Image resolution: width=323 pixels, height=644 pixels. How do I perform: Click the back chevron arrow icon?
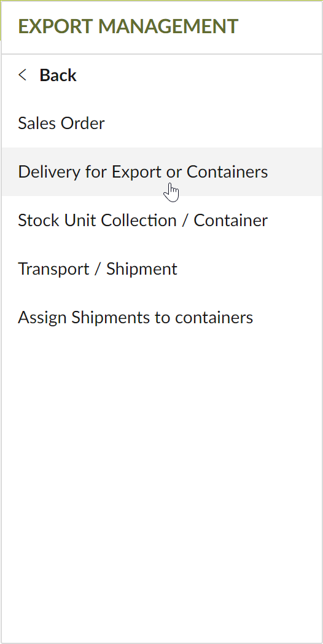(23, 75)
